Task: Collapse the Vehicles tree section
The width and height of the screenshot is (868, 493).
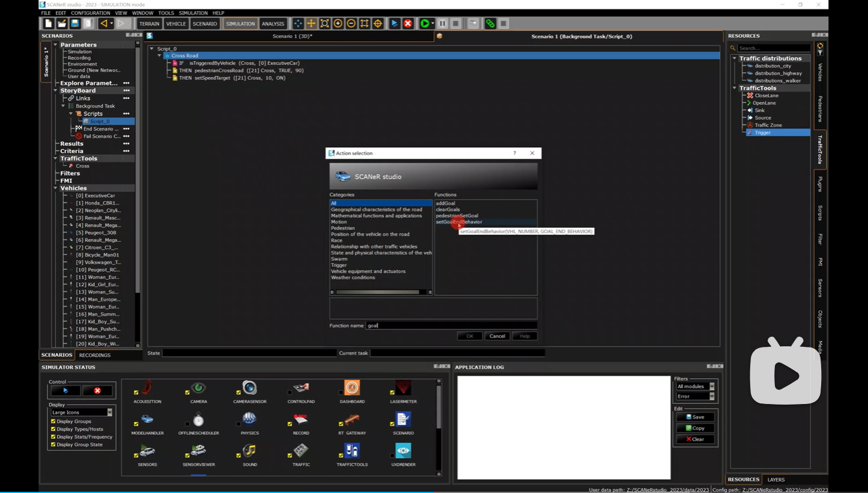Action: tap(56, 188)
